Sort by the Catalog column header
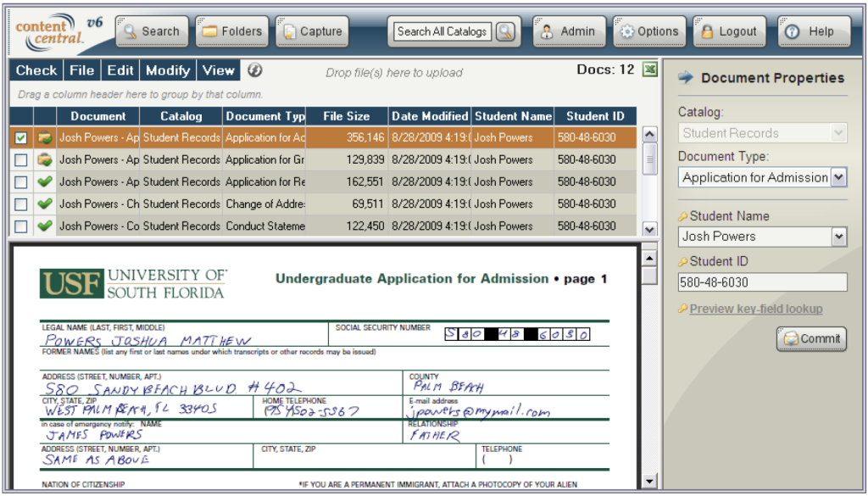 (181, 116)
